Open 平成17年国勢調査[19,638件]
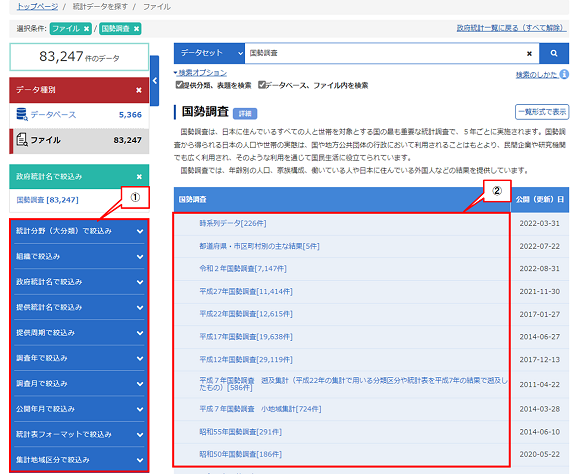The width and height of the screenshot is (581, 474). [246, 337]
